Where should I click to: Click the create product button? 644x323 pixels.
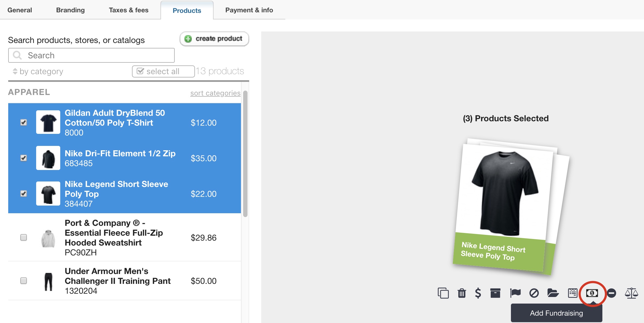click(x=214, y=39)
